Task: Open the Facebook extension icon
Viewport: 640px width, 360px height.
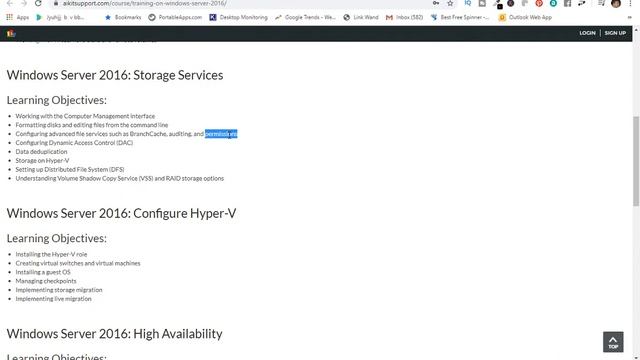Action: 567,3
